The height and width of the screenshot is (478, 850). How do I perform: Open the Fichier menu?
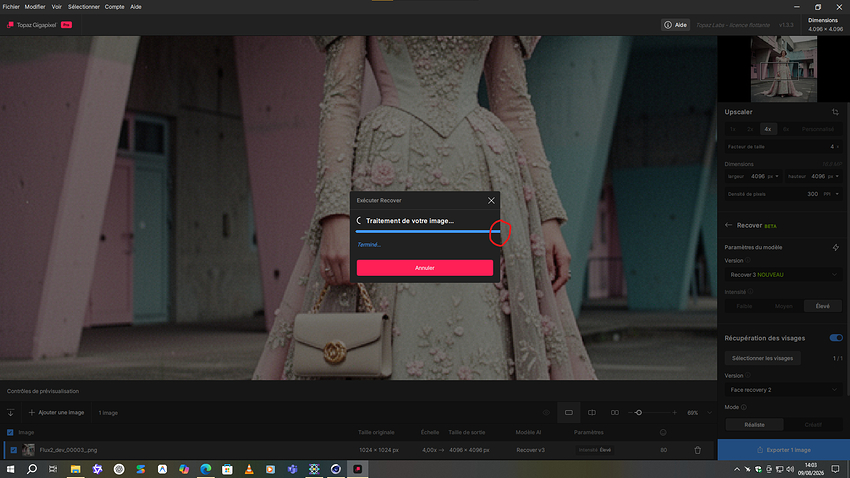11,7
